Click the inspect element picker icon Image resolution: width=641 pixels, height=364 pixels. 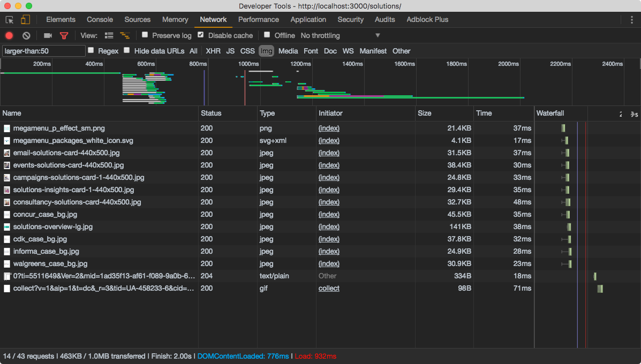coord(9,20)
